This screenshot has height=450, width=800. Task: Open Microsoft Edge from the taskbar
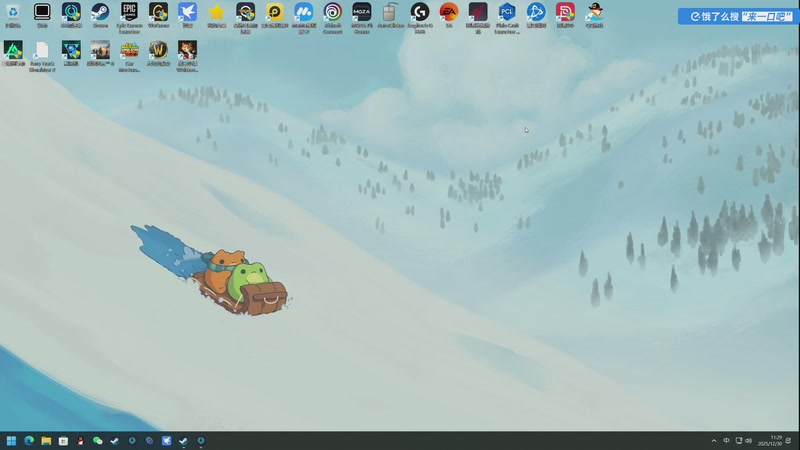pos(29,440)
